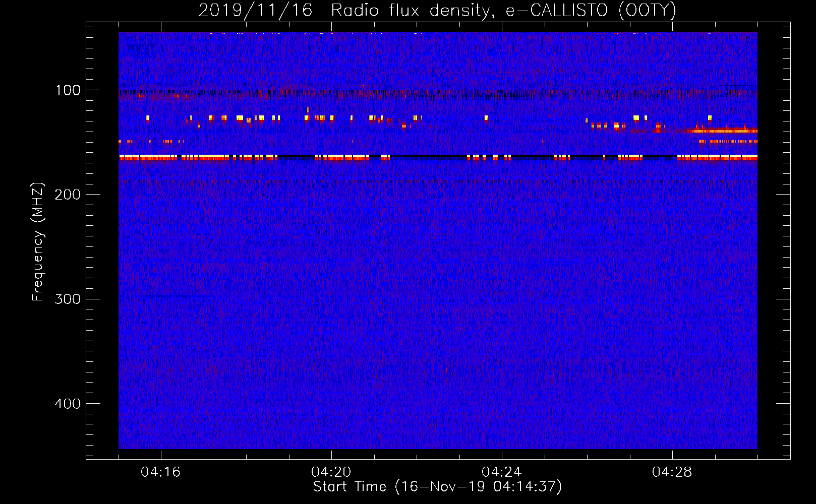The image size is (816, 504).
Task: Click the '04:24' time tick label
Action: [x=502, y=472]
